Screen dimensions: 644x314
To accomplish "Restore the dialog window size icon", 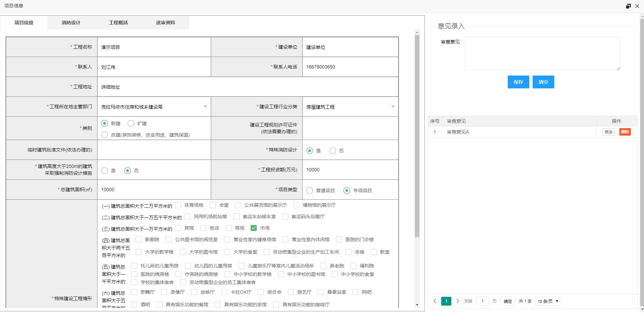I will click(628, 6).
